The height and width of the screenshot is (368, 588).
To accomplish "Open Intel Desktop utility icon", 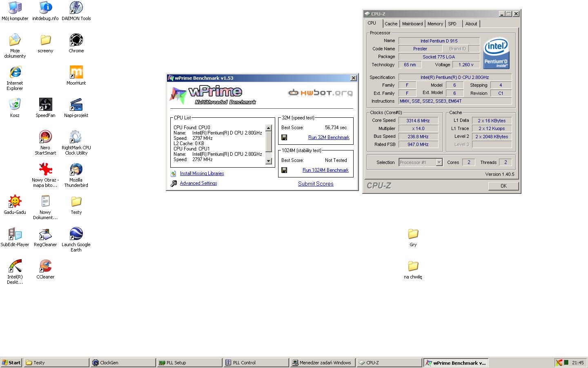I will coord(15,266).
